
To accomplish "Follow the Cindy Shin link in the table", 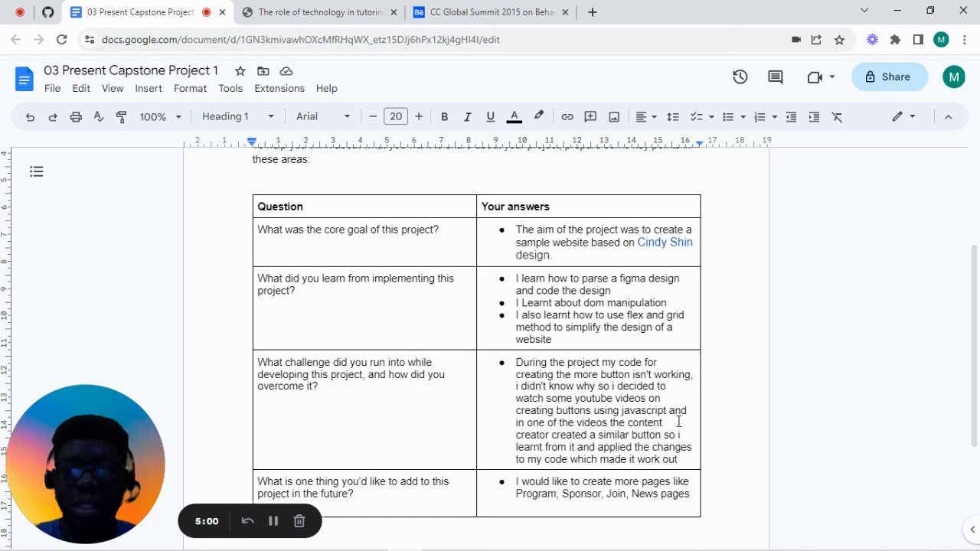I will pyautogui.click(x=665, y=242).
